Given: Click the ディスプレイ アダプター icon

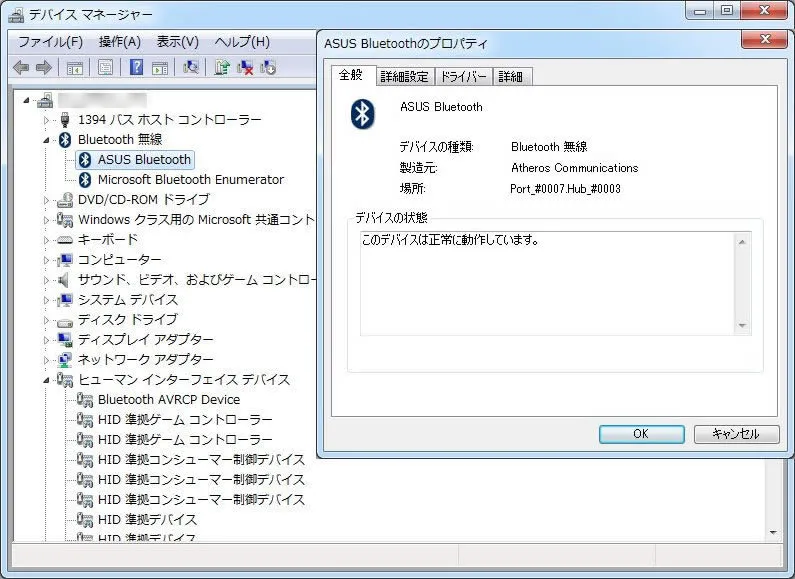Looking at the screenshot, I should tap(65, 340).
